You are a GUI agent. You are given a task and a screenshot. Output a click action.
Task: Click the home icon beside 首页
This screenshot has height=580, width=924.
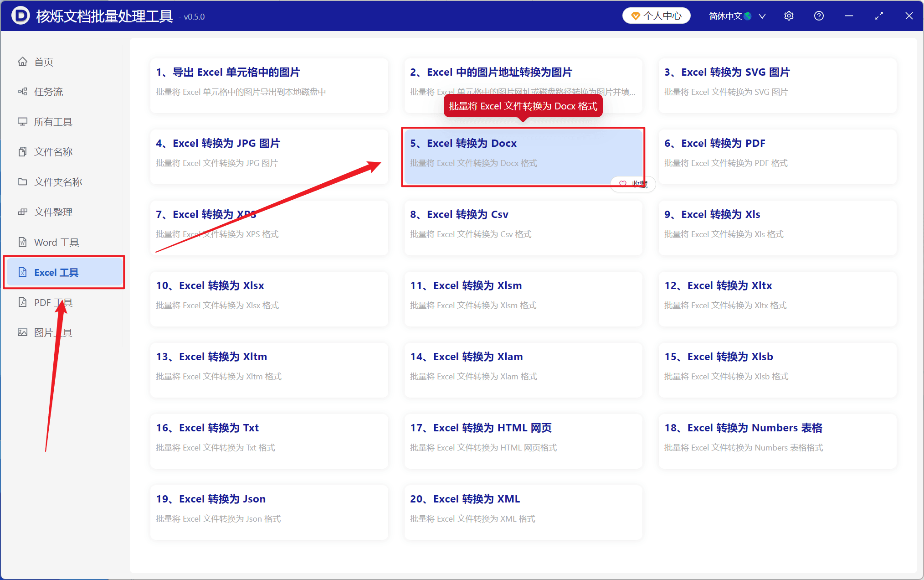pos(22,62)
